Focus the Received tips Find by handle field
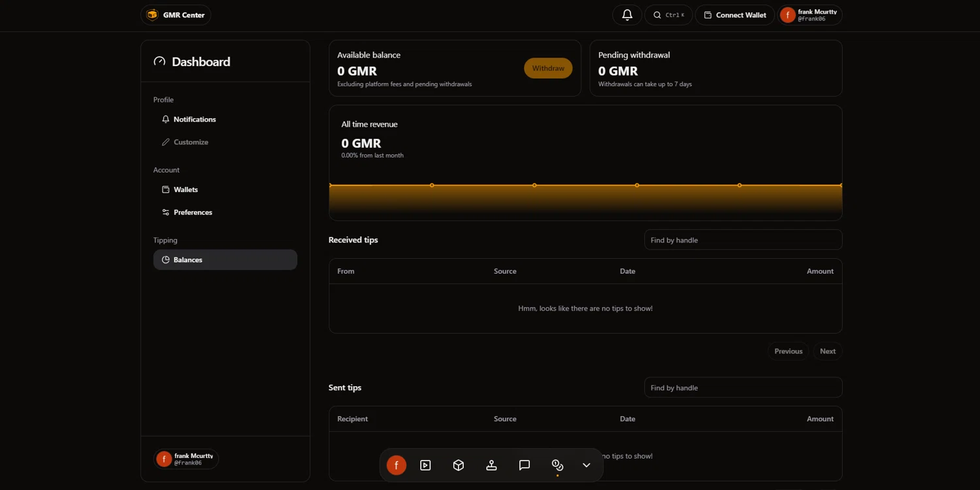This screenshot has width=980, height=490. click(743, 240)
